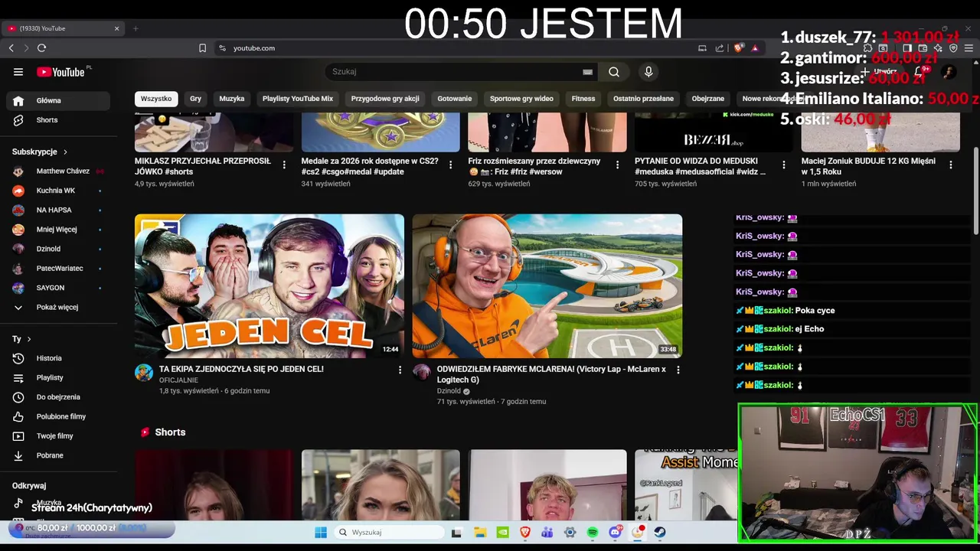Select the Muzyka filter chip

click(232, 99)
